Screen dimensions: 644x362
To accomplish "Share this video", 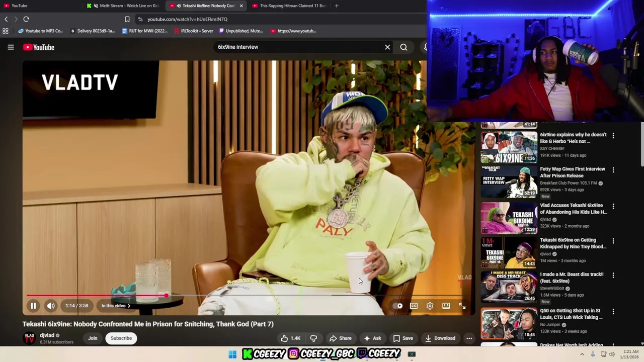I will point(340,338).
